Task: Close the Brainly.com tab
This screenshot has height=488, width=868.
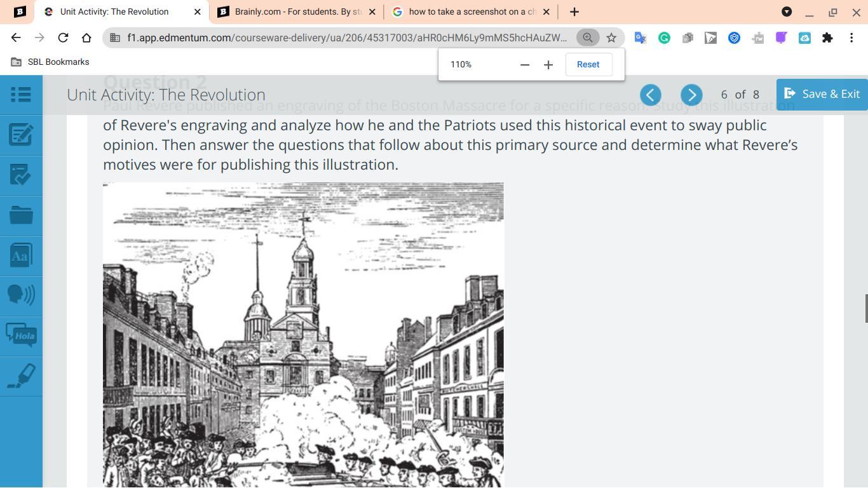Action: point(372,12)
